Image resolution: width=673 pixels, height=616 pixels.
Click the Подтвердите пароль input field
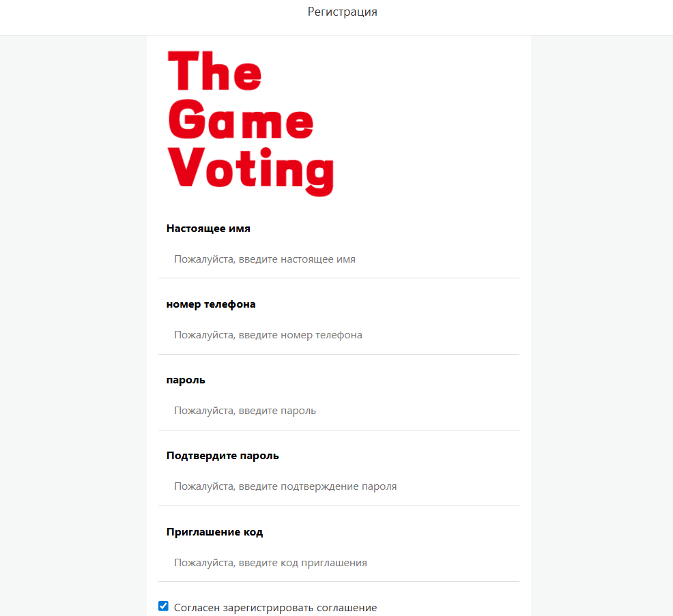338,486
